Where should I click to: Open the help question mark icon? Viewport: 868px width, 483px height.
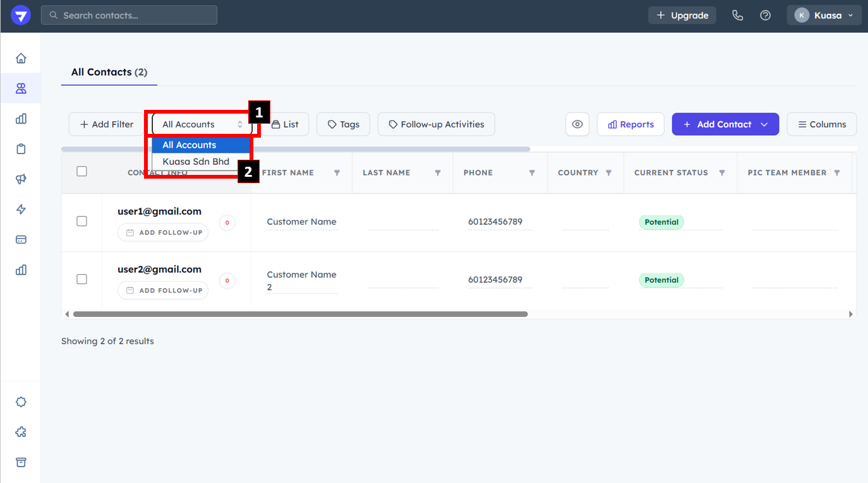click(765, 15)
